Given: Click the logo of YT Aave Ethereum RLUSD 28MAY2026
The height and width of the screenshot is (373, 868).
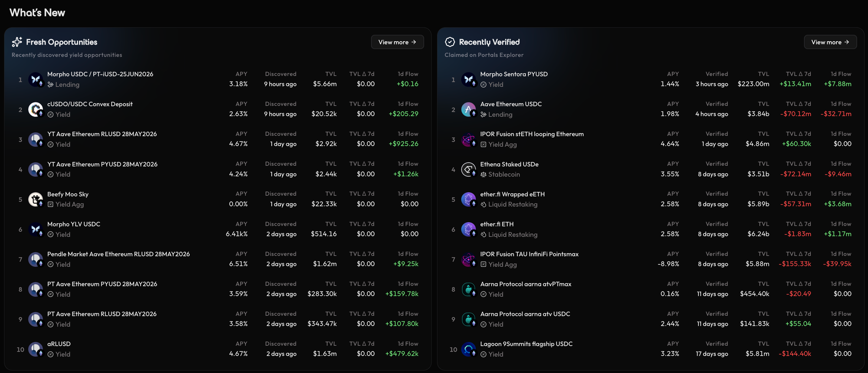Looking at the screenshot, I should (36, 139).
